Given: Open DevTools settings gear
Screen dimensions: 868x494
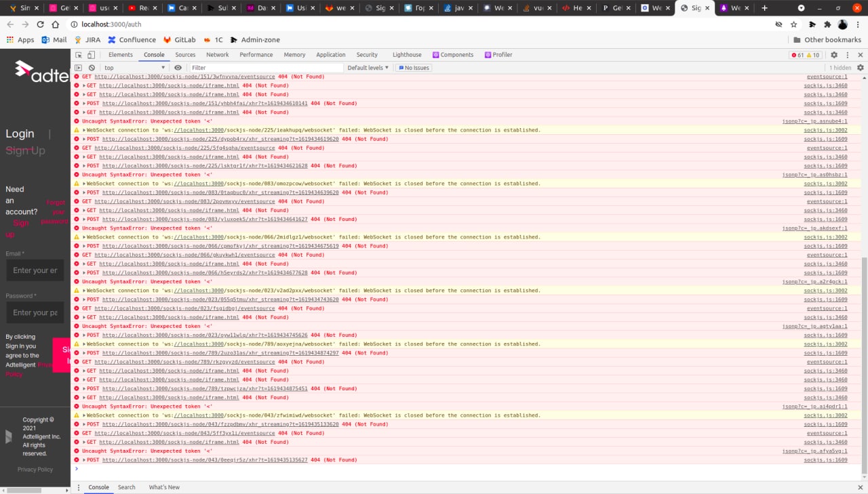Looking at the screenshot, I should [834, 55].
